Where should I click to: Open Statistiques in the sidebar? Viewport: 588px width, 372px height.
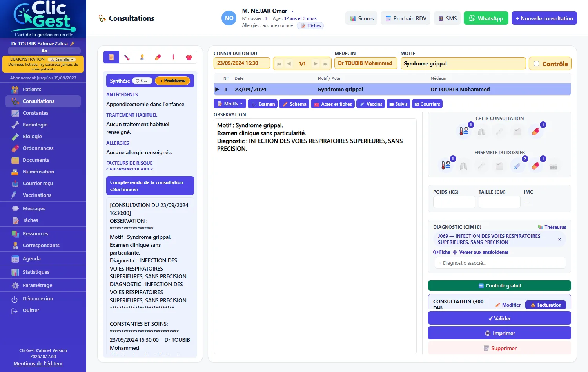click(43, 272)
